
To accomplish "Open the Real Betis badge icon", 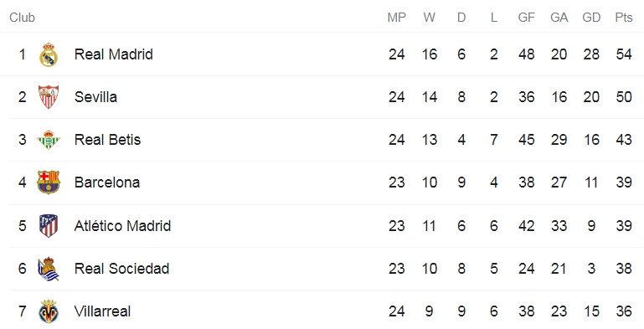I will (x=49, y=140).
